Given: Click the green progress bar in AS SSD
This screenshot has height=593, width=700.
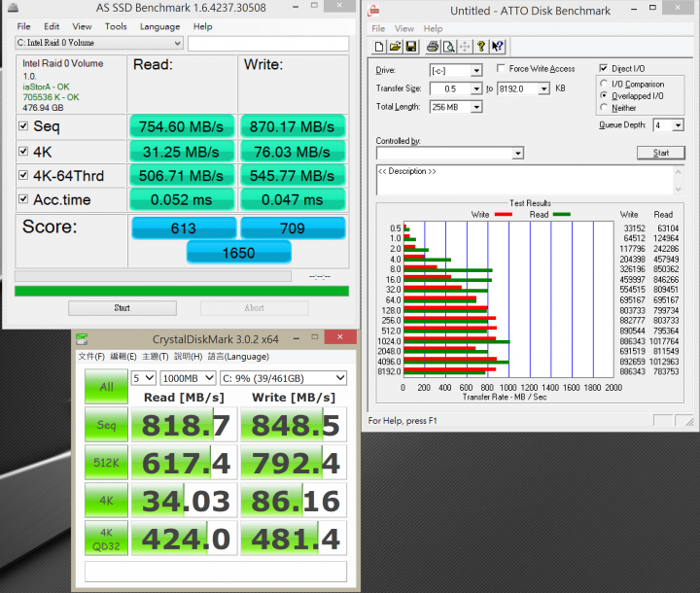Looking at the screenshot, I should 182,291.
